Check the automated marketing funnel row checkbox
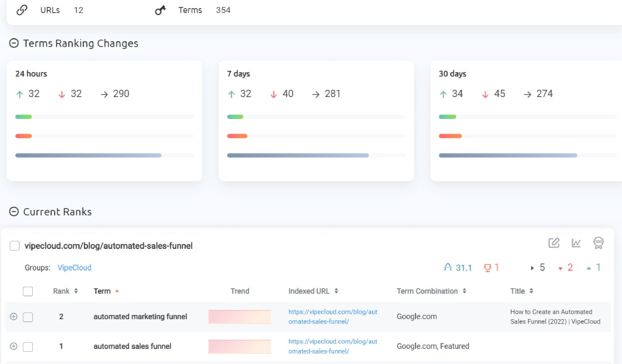The width and height of the screenshot is (622, 364). [28, 317]
